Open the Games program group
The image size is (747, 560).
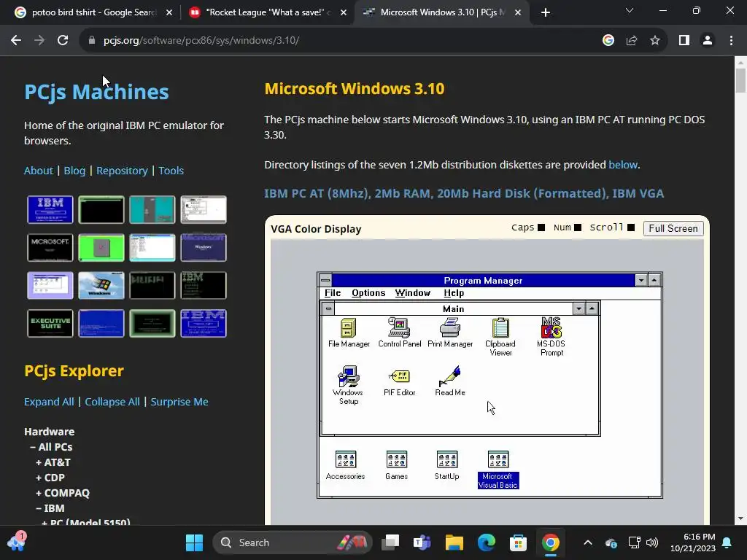[x=396, y=465]
